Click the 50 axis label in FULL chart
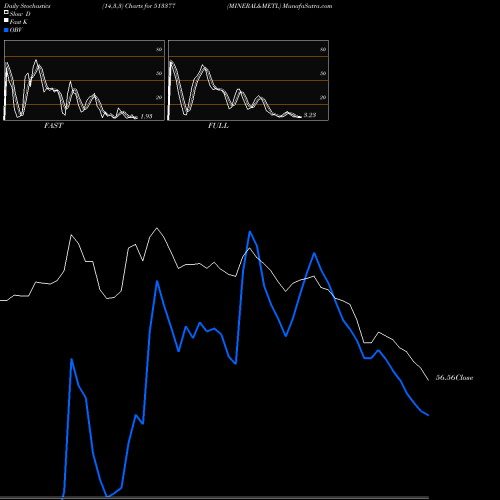 [323, 73]
